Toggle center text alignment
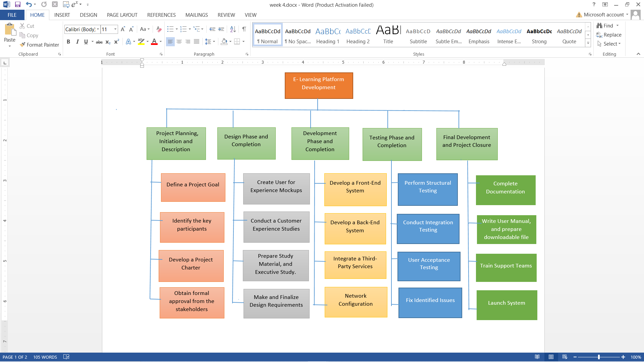644x362 pixels. pyautogui.click(x=179, y=42)
